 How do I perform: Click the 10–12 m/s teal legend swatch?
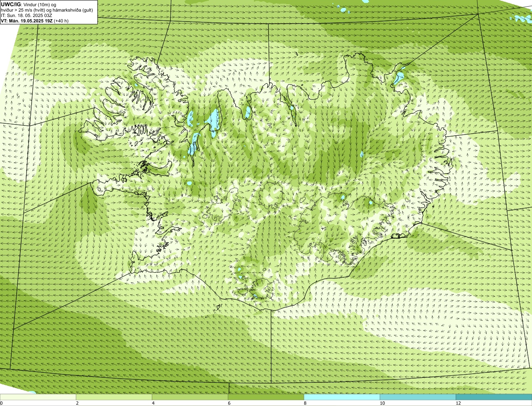(418, 397)
